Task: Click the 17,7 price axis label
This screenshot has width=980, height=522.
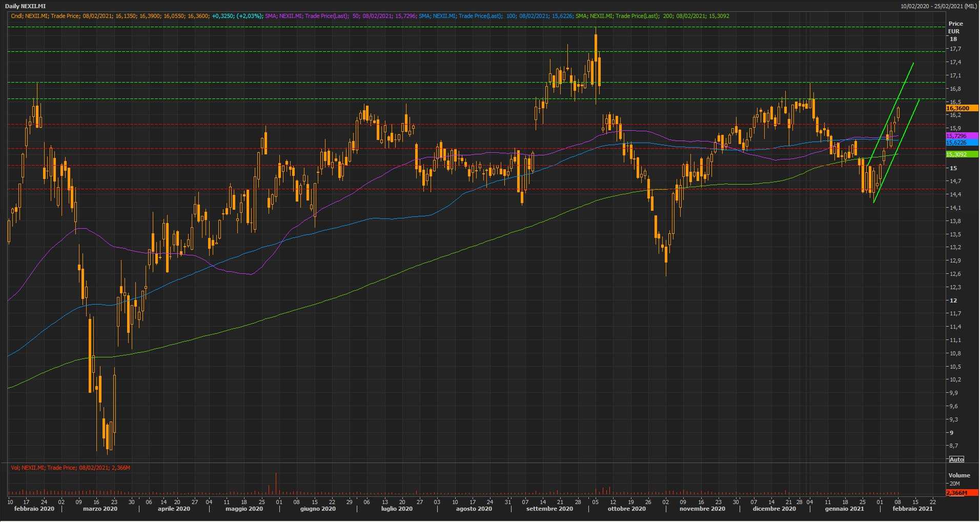Action: (x=955, y=49)
